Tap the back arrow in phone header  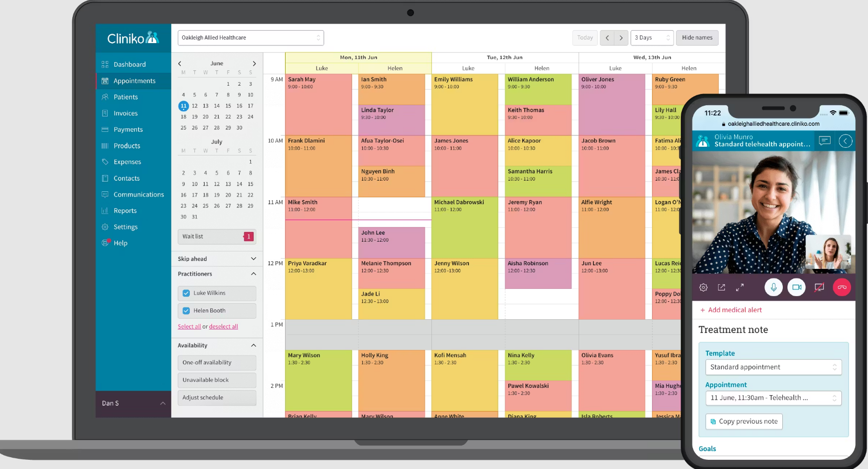(845, 141)
